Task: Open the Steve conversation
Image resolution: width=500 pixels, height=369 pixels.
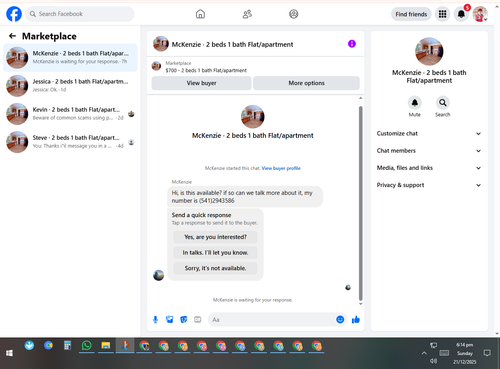Action: [x=70, y=142]
